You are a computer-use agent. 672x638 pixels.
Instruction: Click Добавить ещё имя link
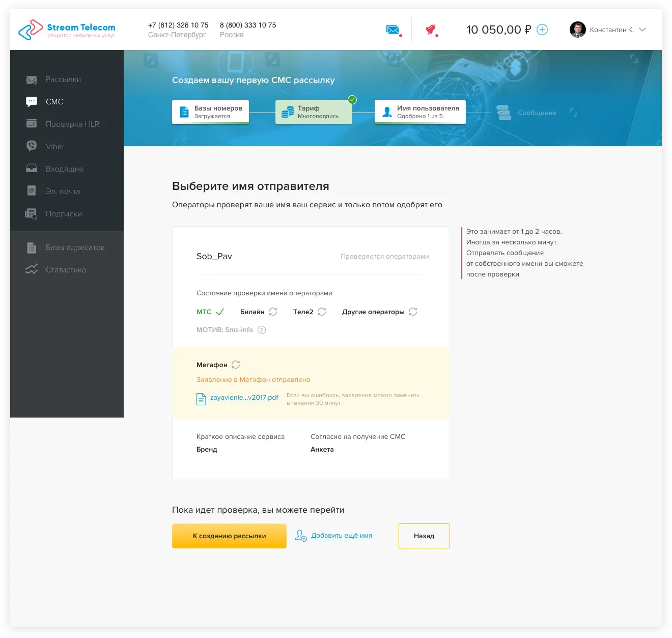coord(342,536)
